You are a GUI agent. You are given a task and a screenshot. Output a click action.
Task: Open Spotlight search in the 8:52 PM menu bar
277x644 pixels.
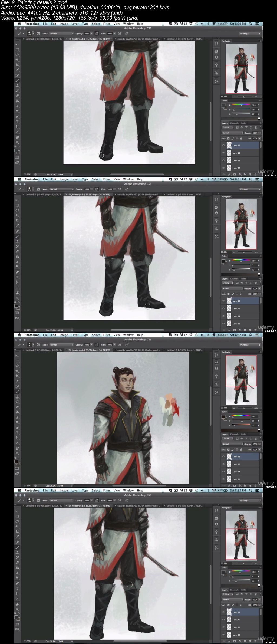pyautogui.click(x=250, y=335)
